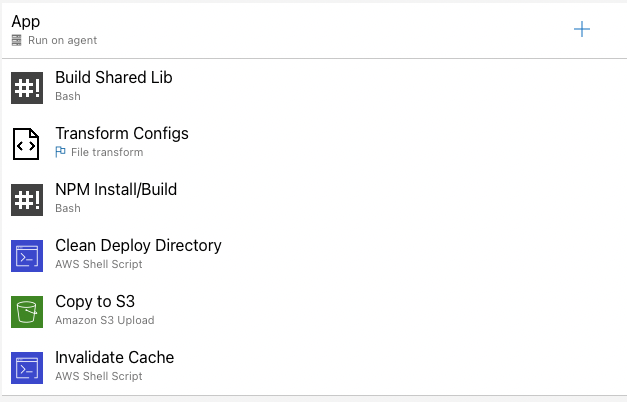
Task: Click the Transform Configs file icon
Action: (26, 144)
